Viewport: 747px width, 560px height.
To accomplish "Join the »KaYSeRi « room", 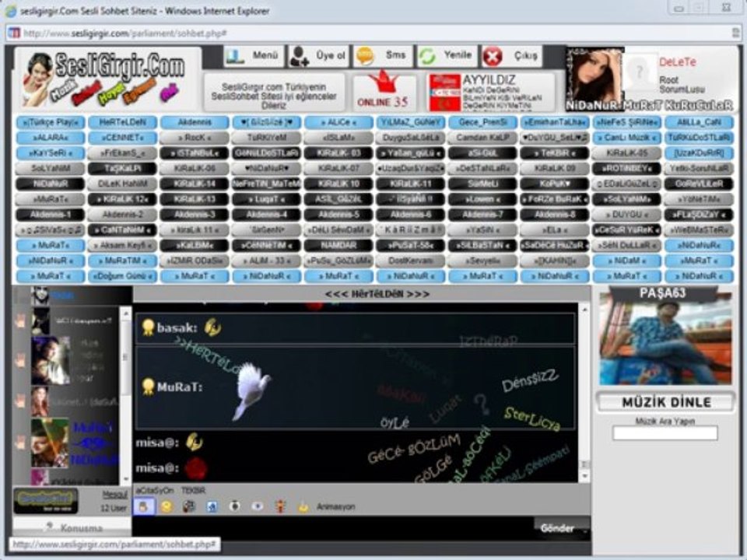I will point(51,153).
